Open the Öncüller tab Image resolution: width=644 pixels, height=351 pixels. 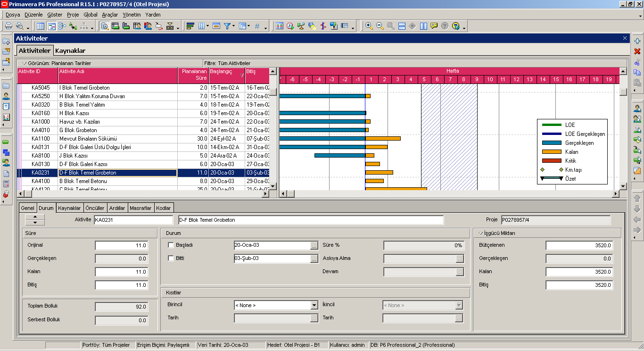[95, 208]
